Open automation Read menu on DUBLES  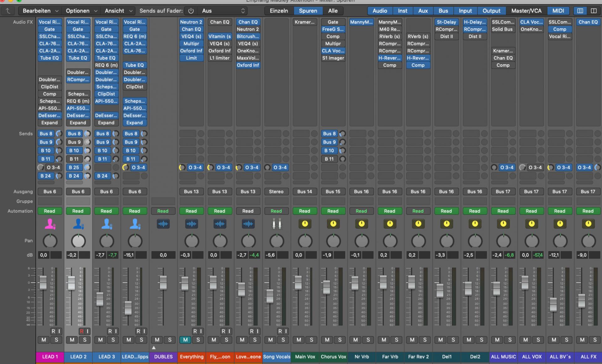(x=163, y=211)
